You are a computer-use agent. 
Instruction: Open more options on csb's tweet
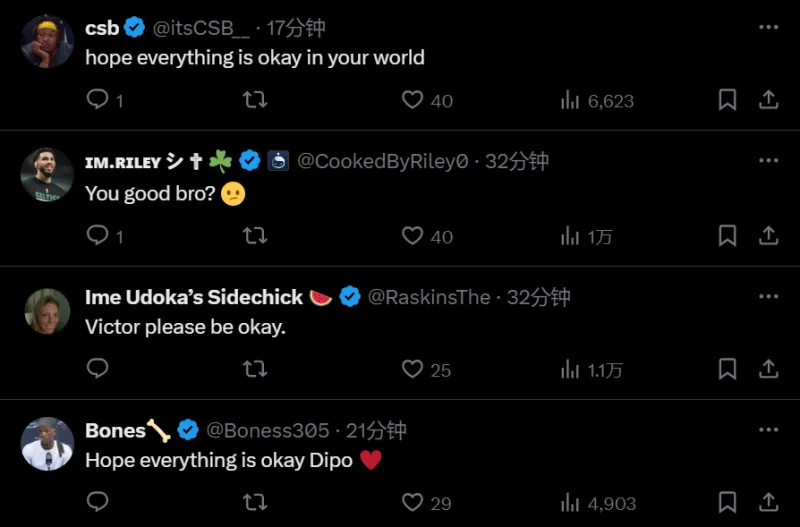768,27
